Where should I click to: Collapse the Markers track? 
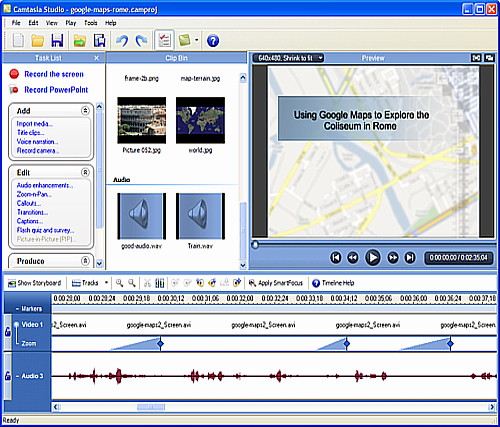(17, 309)
